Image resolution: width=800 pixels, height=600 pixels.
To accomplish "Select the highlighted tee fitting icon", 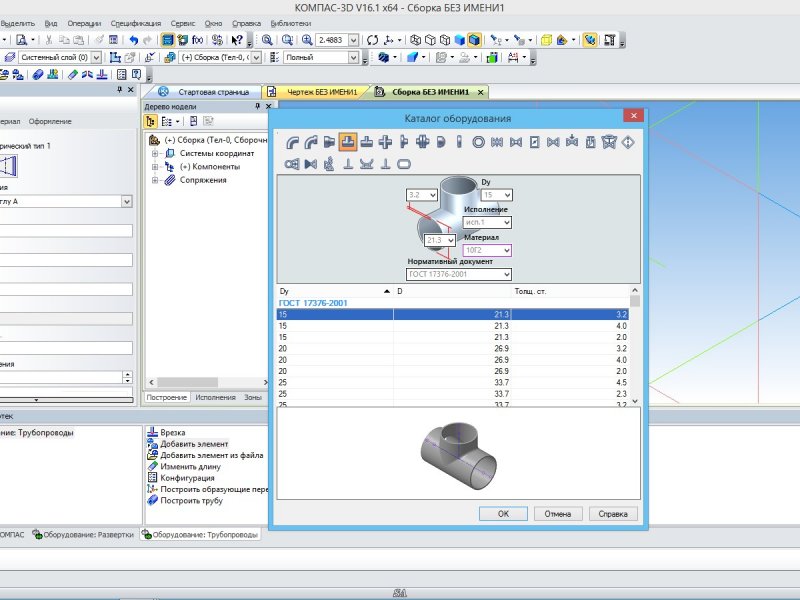I will click(348, 142).
